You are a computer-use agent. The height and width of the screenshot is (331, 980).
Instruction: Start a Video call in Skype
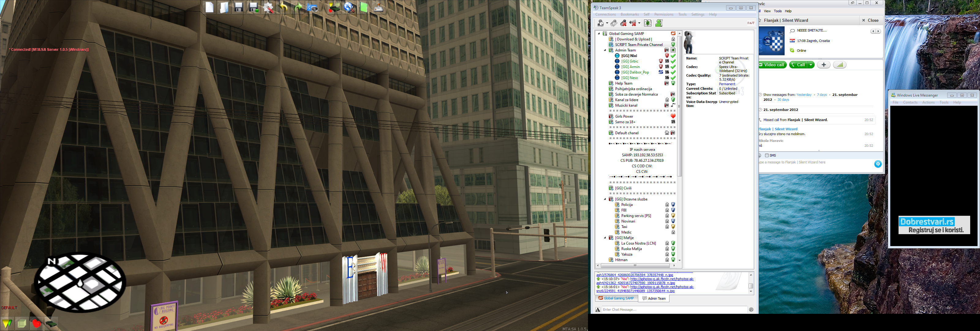[772, 65]
